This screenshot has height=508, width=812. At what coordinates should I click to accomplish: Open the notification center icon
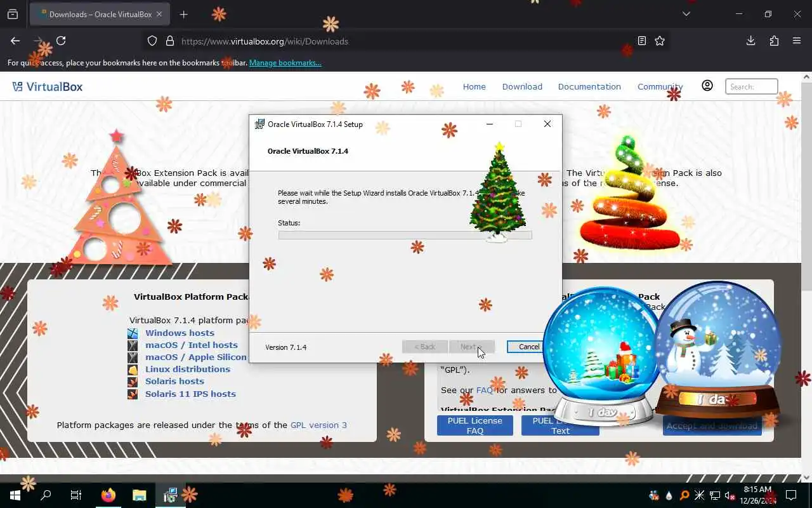click(x=791, y=495)
